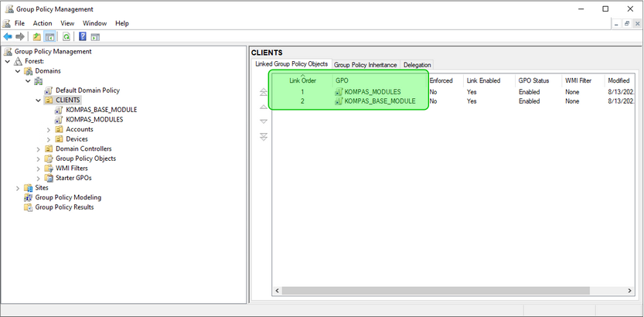Click the scrollbar right arrow in list
The image size is (644, 317).
[x=629, y=291]
